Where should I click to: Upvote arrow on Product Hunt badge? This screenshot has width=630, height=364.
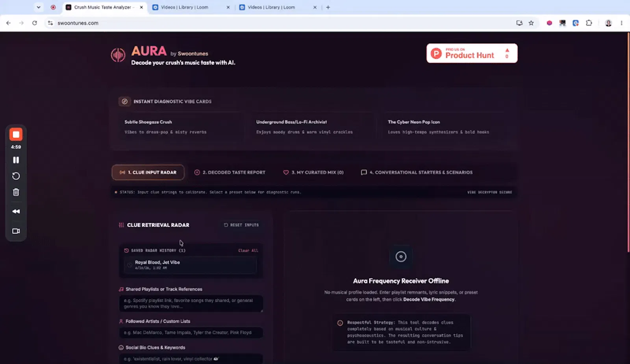pos(507,50)
